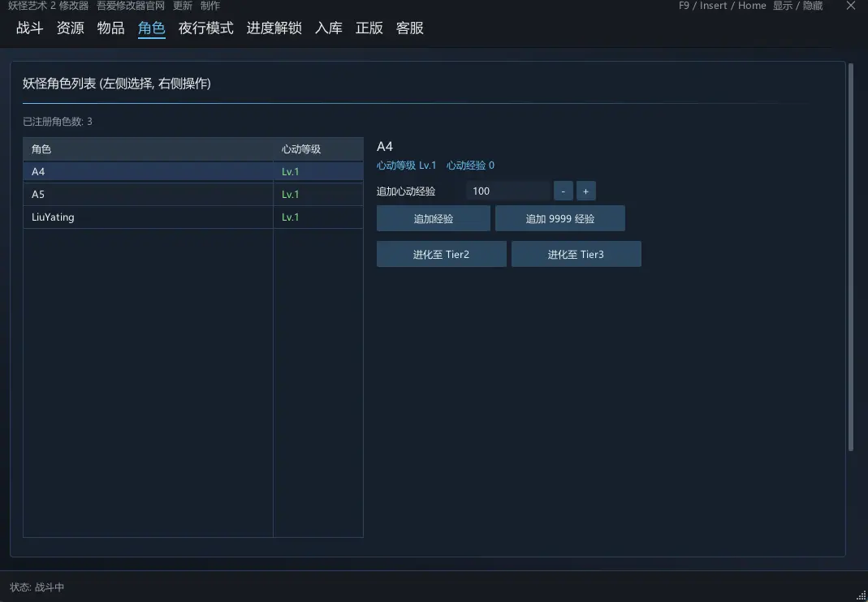Click the 吾爱修改器官网 link in title bar
This screenshot has width=868, height=602.
[x=131, y=6]
